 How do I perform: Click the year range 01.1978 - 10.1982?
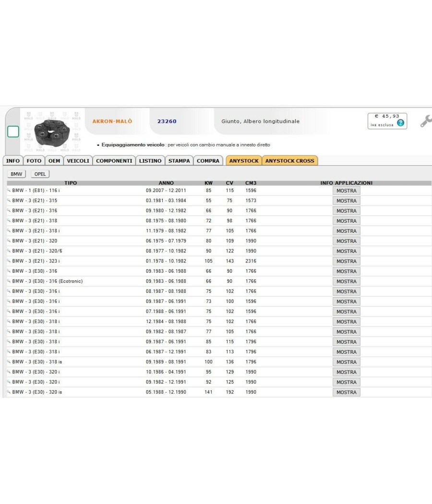pyautogui.click(x=166, y=261)
